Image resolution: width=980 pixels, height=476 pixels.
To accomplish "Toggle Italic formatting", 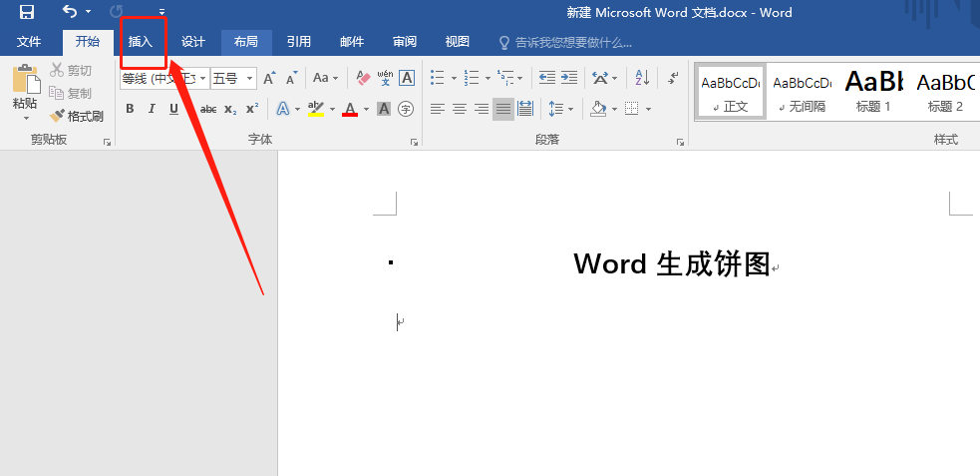I will click(x=152, y=109).
